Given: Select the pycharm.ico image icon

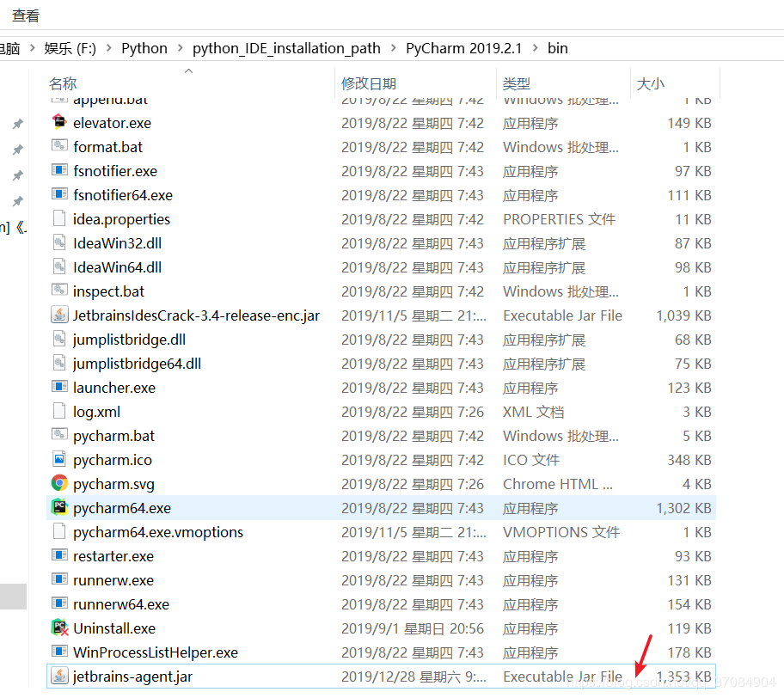Looking at the screenshot, I should (x=59, y=460).
